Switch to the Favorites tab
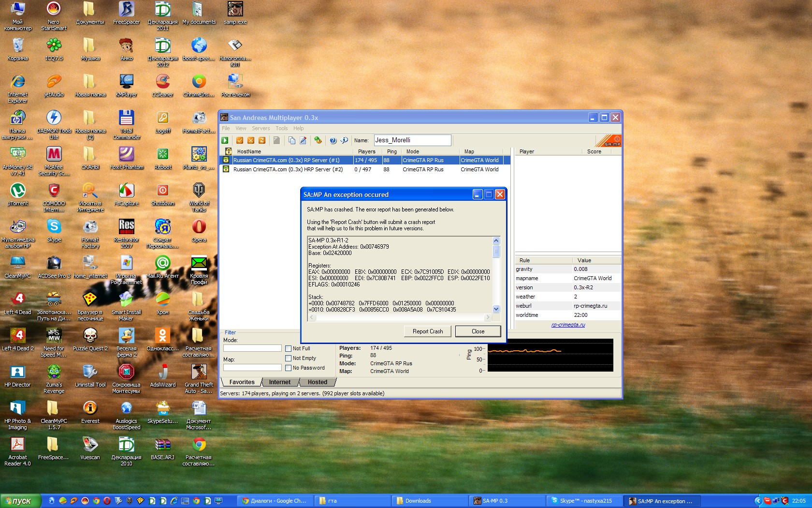The image size is (812, 508). click(242, 382)
